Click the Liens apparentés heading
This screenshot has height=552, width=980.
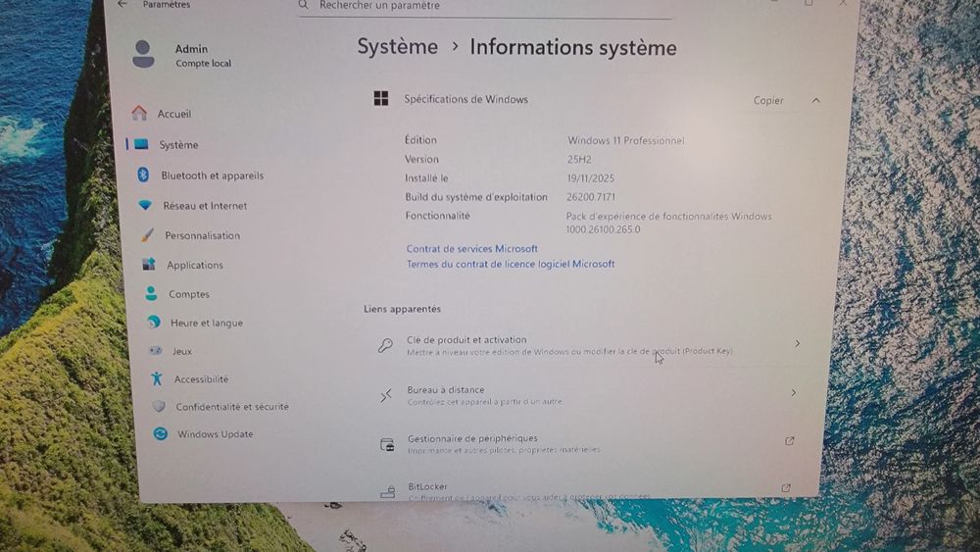pyautogui.click(x=402, y=309)
